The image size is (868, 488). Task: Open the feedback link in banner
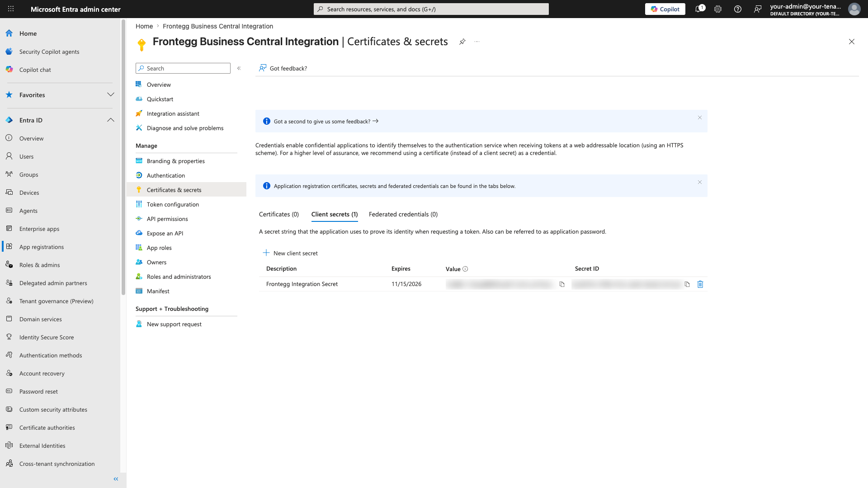(x=326, y=122)
